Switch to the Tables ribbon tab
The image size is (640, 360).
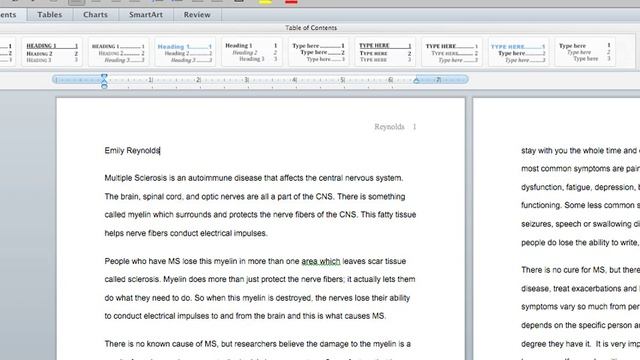click(x=50, y=15)
